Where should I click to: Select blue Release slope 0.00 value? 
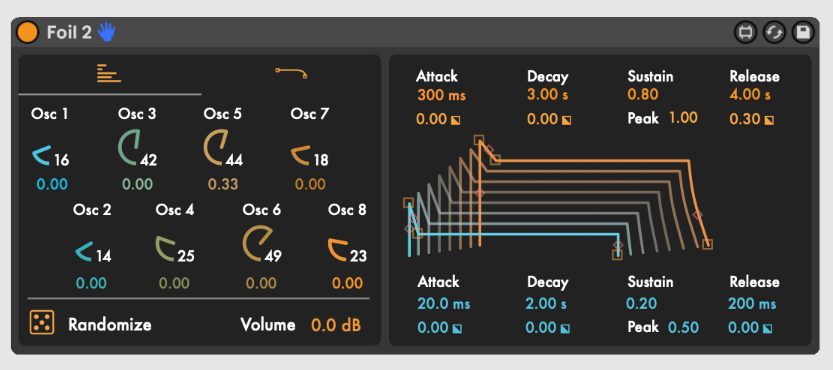[x=744, y=327]
